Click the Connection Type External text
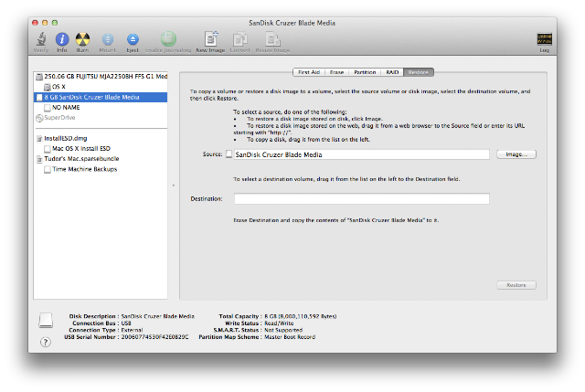Screen dimensions: 585x392 132,330
